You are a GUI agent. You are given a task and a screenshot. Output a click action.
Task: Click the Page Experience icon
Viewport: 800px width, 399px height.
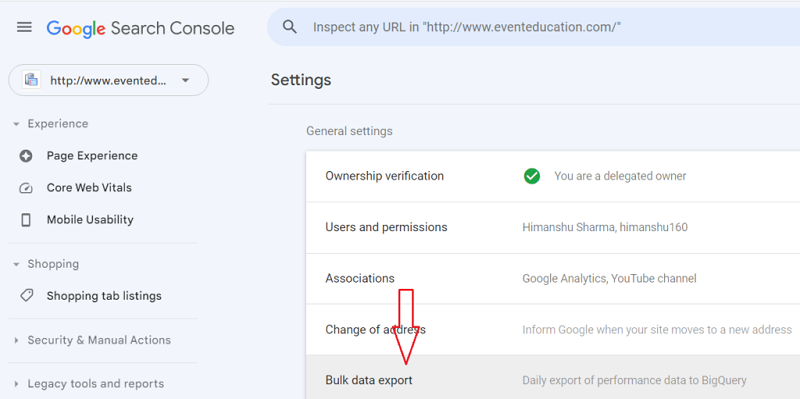pyautogui.click(x=26, y=156)
